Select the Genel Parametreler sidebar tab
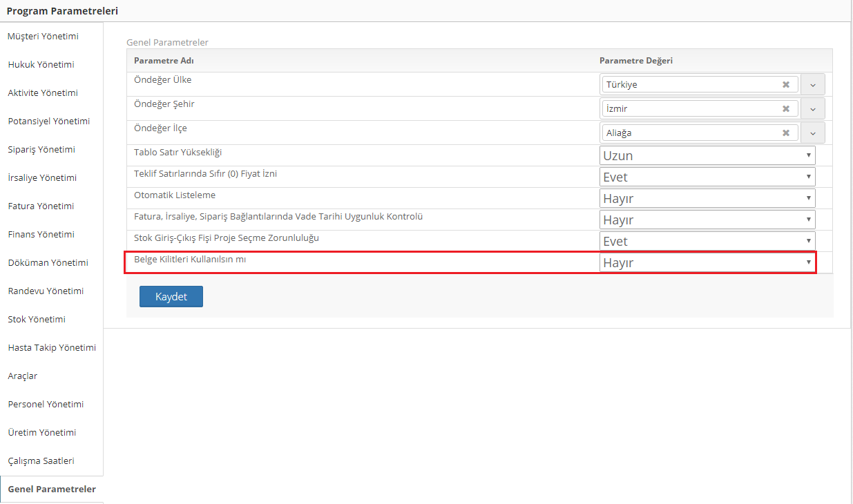Image resolution: width=853 pixels, height=504 pixels. tap(52, 489)
